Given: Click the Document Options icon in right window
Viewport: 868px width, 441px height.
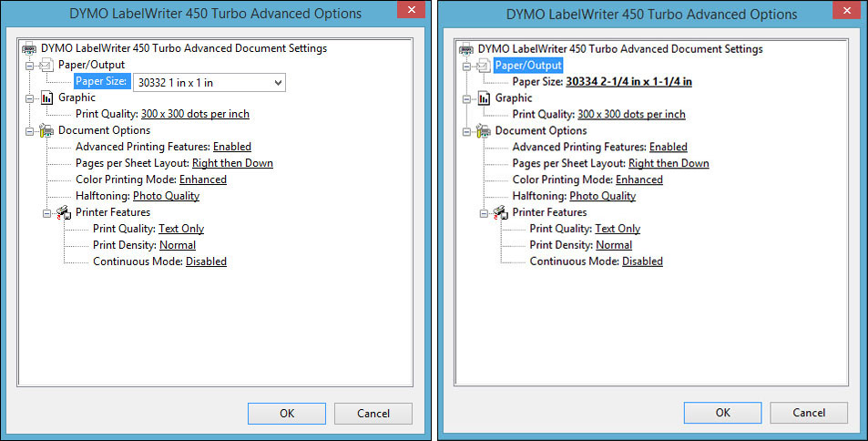Looking at the screenshot, I should pos(484,131).
